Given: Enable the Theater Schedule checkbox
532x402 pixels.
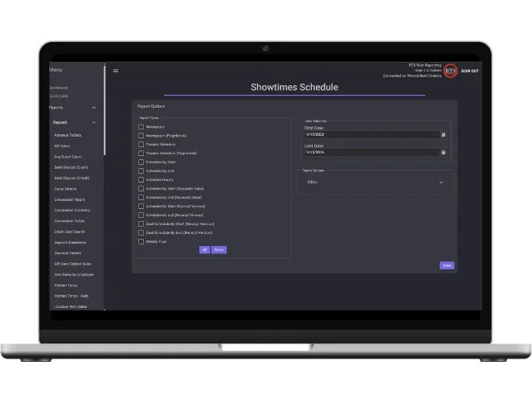Looking at the screenshot, I should (x=141, y=144).
